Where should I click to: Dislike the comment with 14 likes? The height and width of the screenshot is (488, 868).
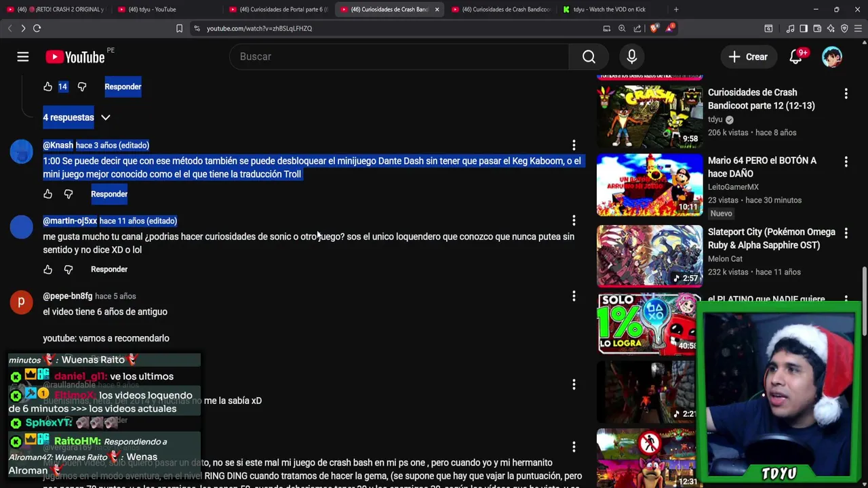click(82, 87)
